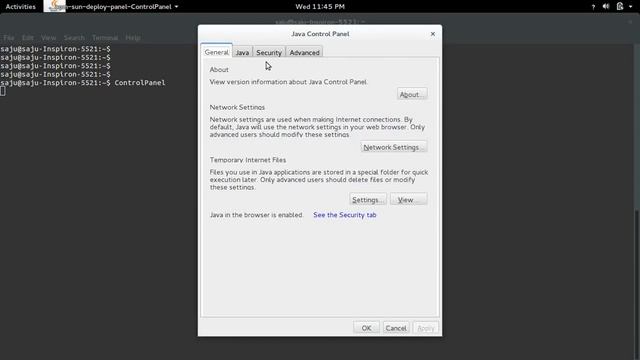Open the terminal Help menu

[133, 38]
